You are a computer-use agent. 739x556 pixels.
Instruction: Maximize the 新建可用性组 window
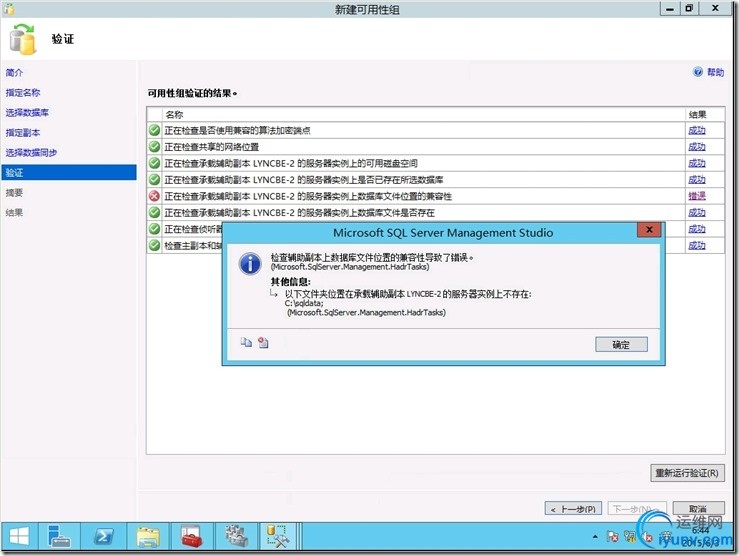tap(689, 8)
